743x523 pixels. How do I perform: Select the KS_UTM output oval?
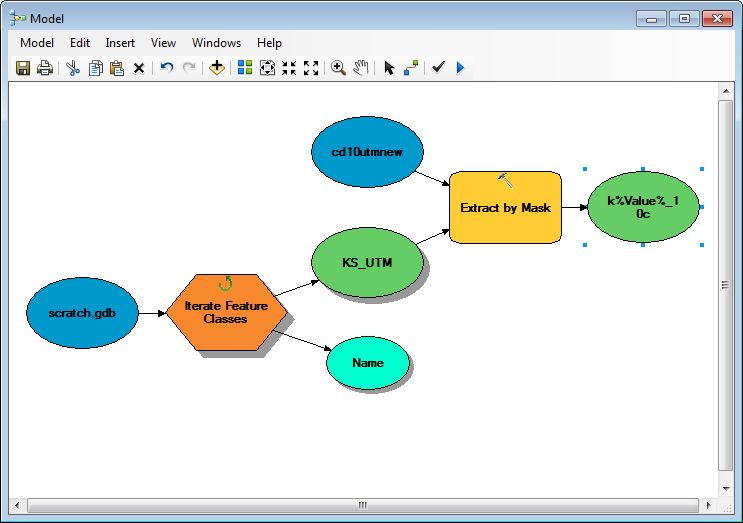[367, 262]
